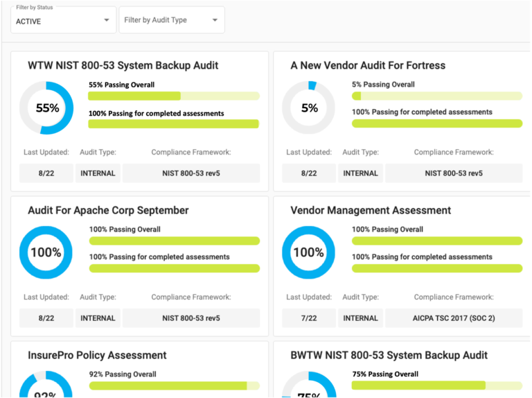Click the BWTW 75% donut chart

coord(309,387)
